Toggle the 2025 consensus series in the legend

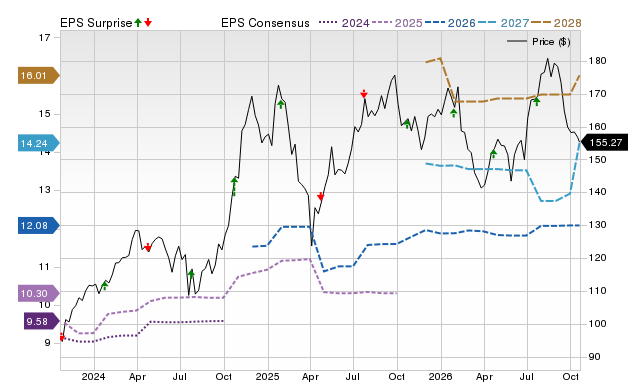(397, 23)
